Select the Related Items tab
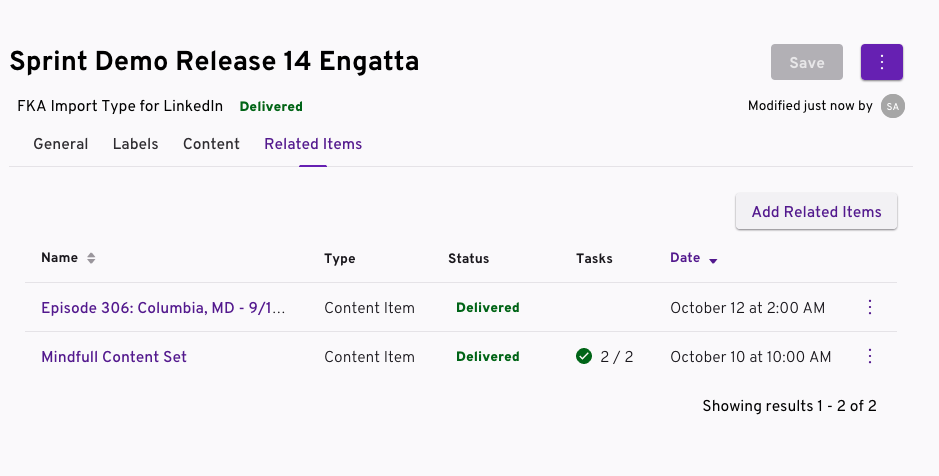Screen dimensions: 939x476 (x=313, y=144)
